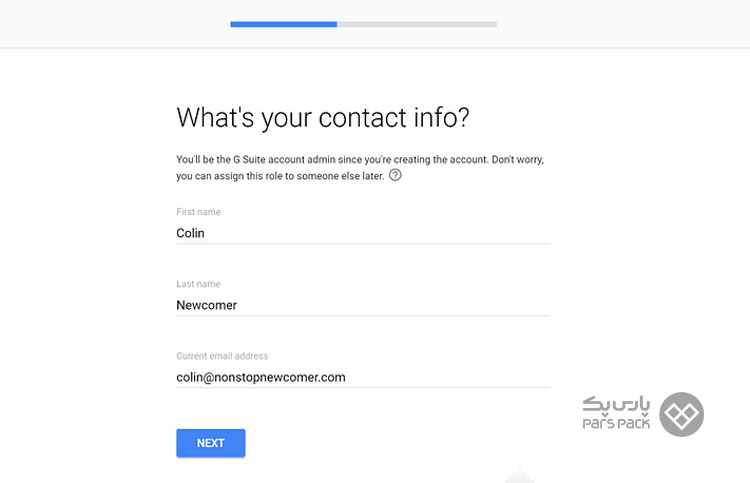Click the blue NEXT button
The height and width of the screenshot is (483, 750).
tap(210, 443)
